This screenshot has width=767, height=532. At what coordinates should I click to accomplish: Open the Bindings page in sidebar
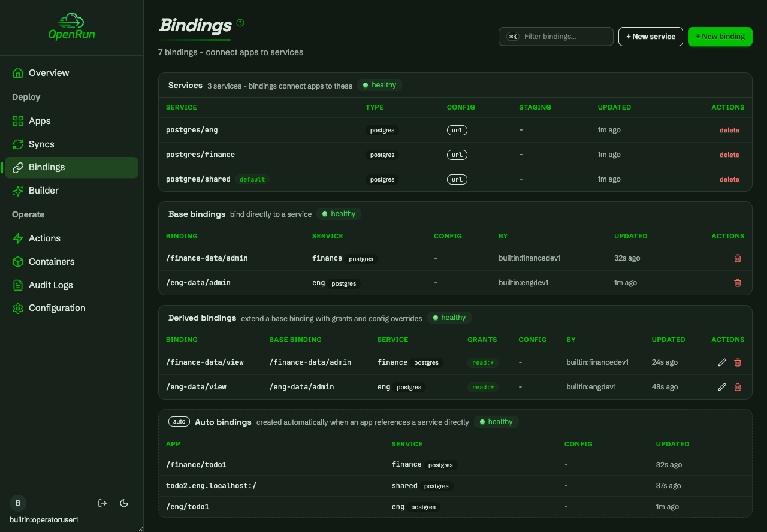pyautogui.click(x=72, y=167)
